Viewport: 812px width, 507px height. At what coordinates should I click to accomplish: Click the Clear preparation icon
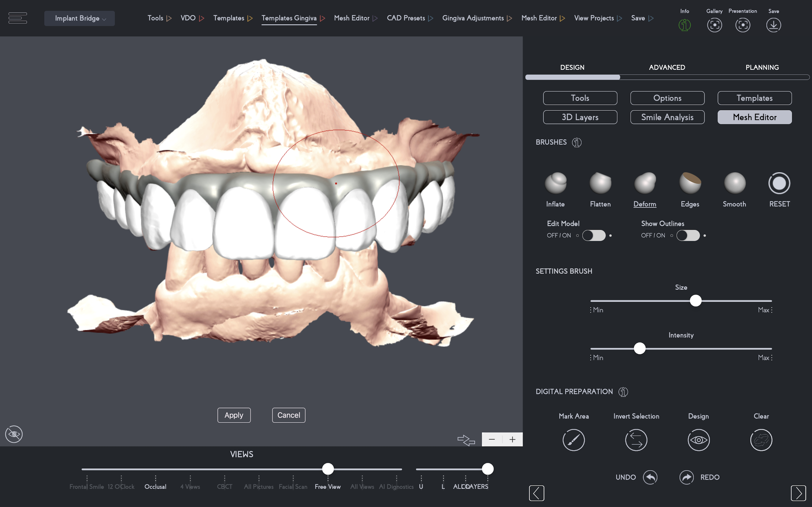[x=761, y=440]
